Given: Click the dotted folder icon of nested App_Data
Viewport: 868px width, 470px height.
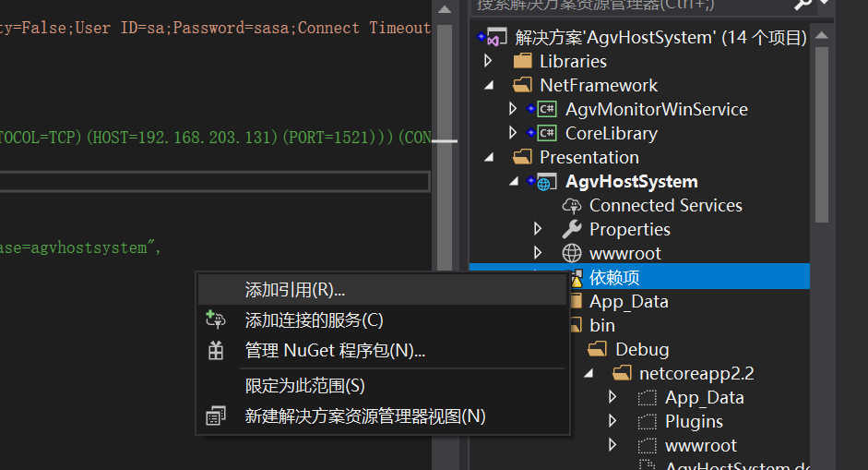Looking at the screenshot, I should pyautogui.click(x=648, y=398).
